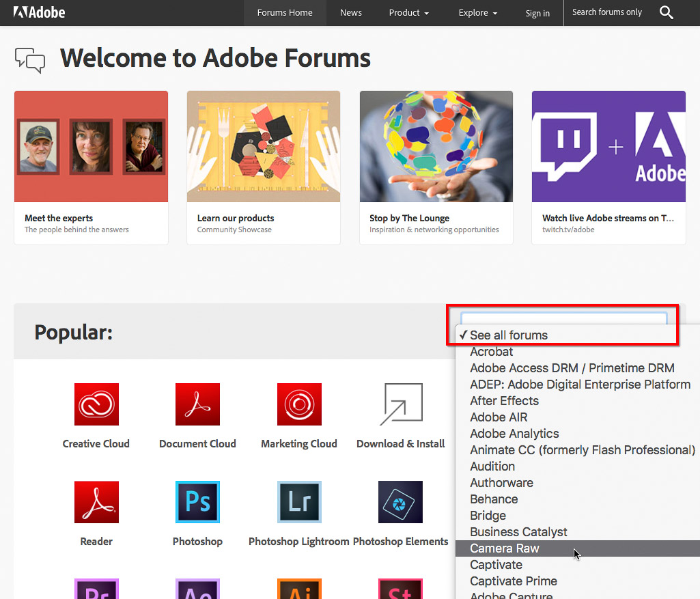
Task: Open the Premiere Pro Pr icon
Action: (96, 589)
